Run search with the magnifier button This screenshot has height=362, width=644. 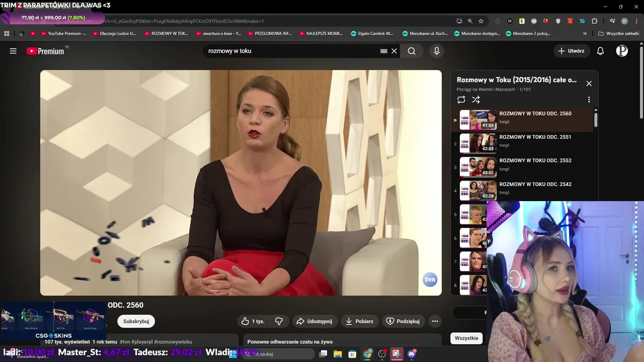tap(412, 51)
